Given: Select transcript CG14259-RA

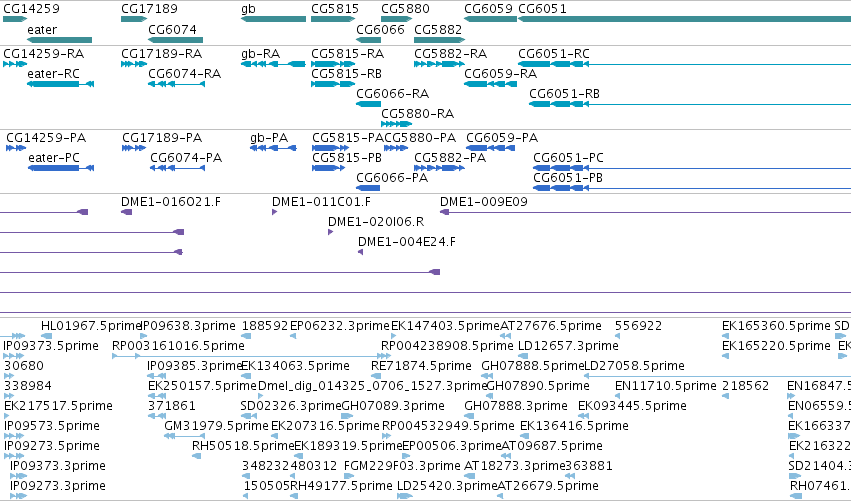Looking at the screenshot, I should 43,54.
